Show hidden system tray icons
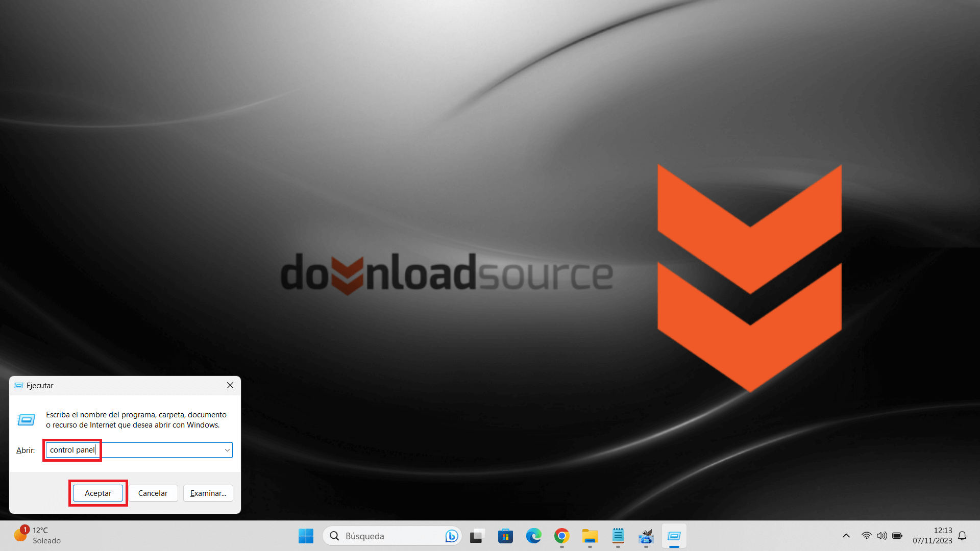The height and width of the screenshot is (551, 980). [846, 536]
